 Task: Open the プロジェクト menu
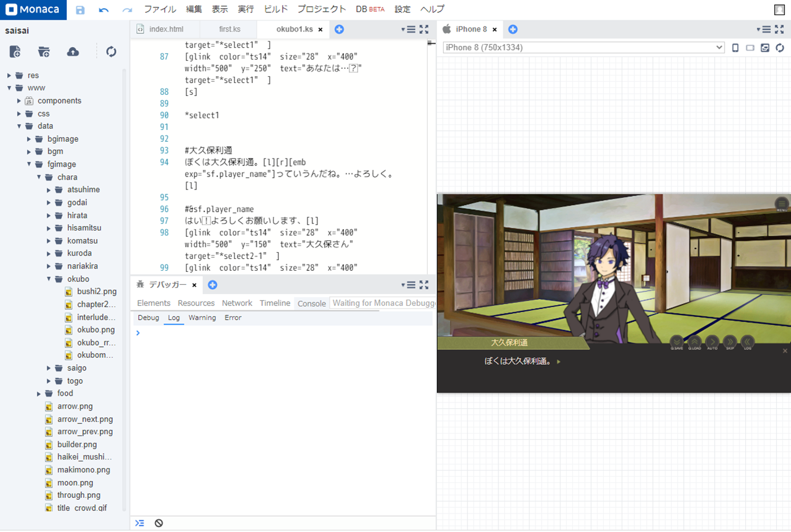click(322, 9)
